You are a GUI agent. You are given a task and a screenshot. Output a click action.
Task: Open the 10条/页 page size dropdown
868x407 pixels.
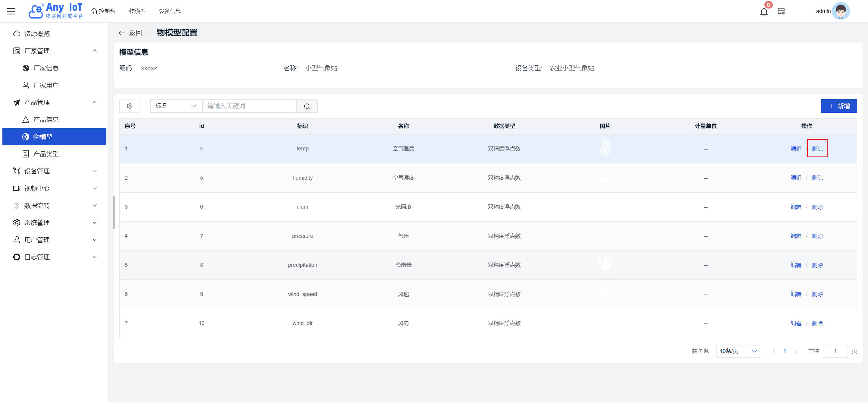point(738,351)
